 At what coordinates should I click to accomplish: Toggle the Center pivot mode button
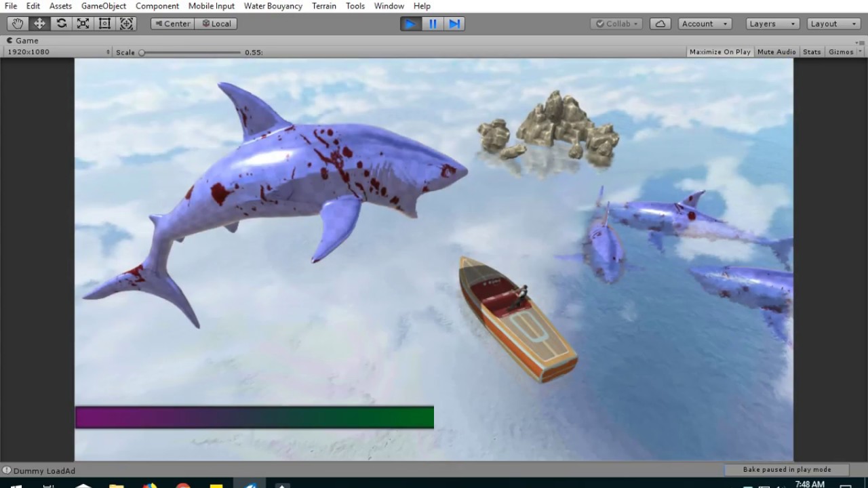click(172, 23)
